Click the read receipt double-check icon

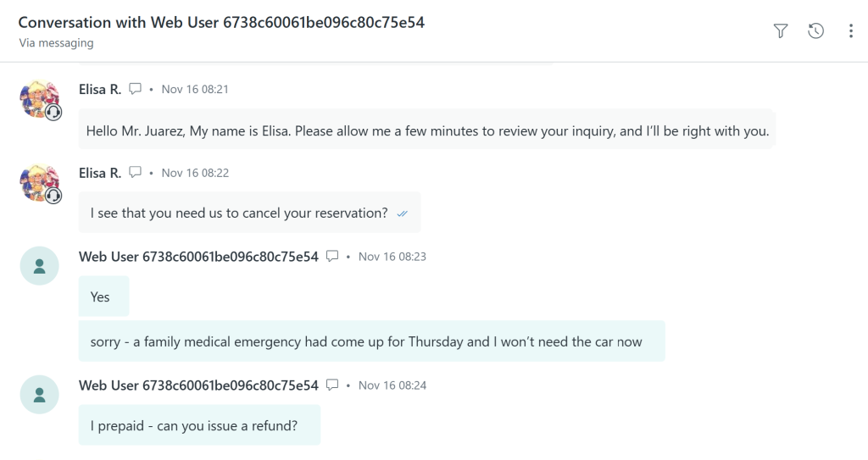pos(402,213)
